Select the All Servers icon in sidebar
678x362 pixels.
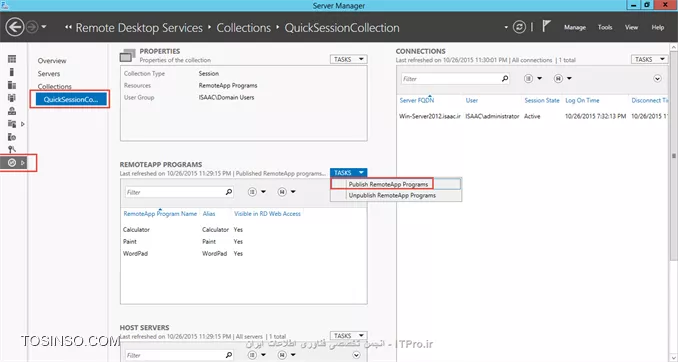point(12,85)
